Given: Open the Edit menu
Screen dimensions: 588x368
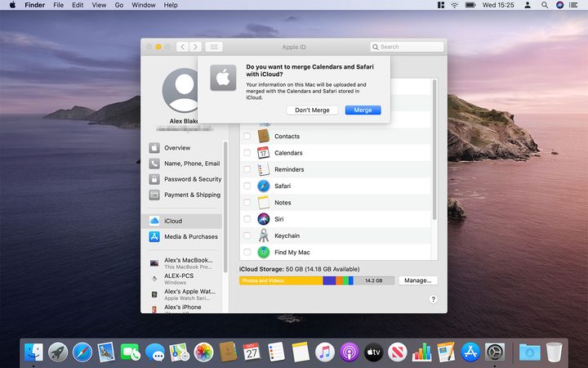Looking at the screenshot, I should pos(78,5).
